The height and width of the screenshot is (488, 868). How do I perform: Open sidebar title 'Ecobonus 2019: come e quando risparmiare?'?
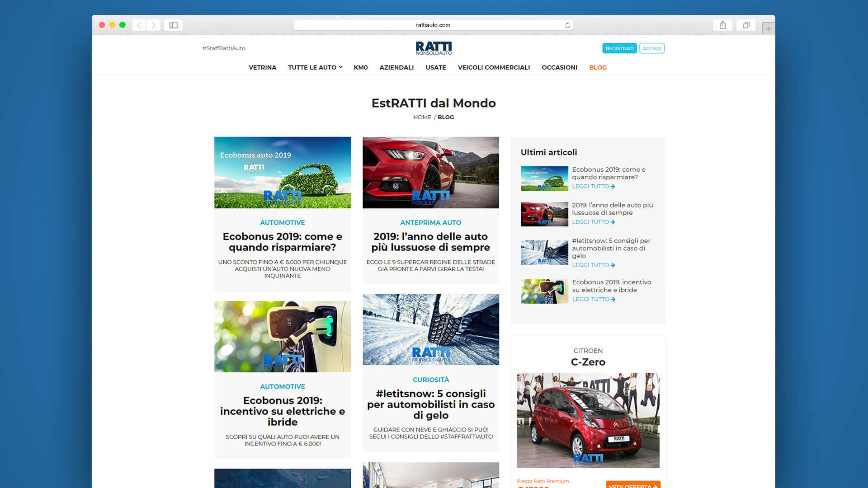click(609, 173)
